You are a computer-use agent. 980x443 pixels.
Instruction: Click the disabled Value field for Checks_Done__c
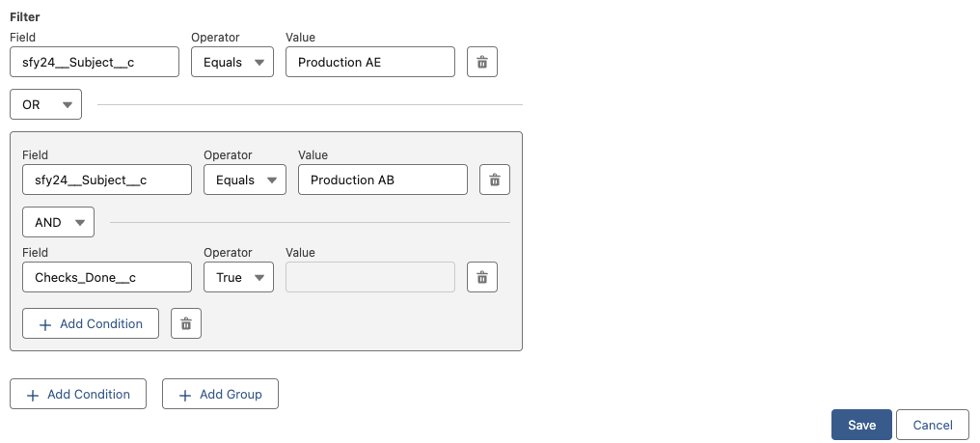click(370, 278)
